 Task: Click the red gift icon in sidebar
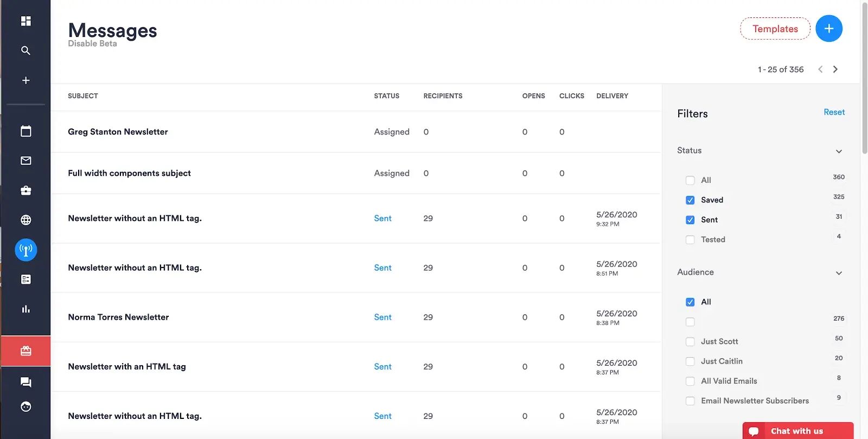pyautogui.click(x=25, y=351)
